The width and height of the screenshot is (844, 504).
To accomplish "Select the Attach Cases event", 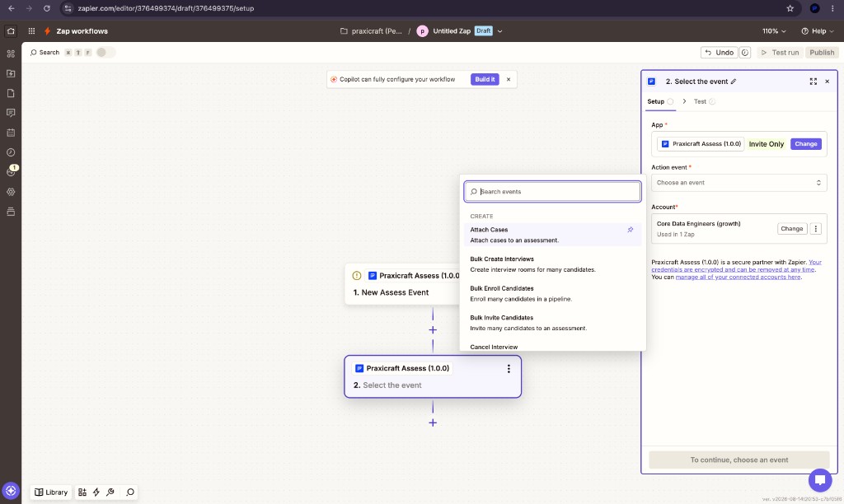I will [x=552, y=235].
